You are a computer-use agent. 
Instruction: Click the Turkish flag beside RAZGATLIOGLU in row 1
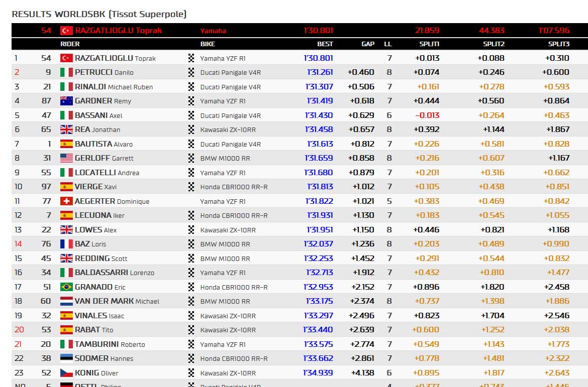[x=66, y=58]
